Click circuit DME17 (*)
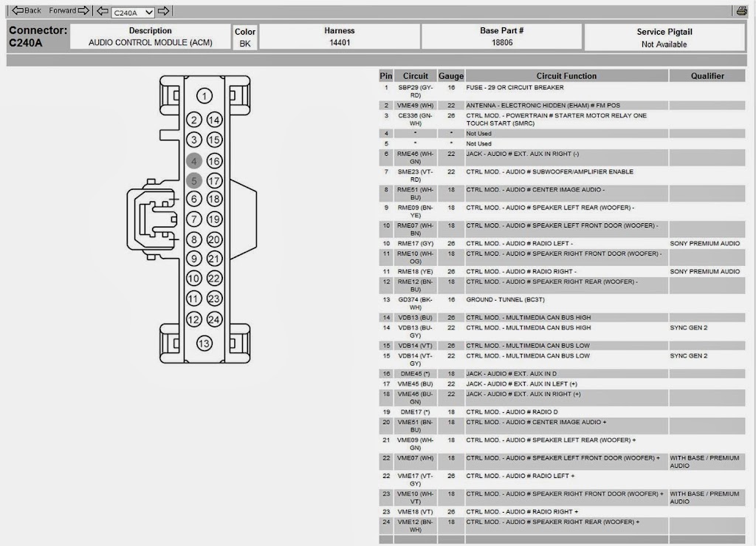 415,412
